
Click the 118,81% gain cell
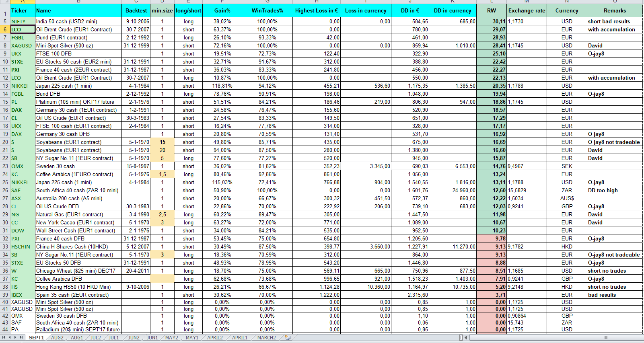coord(222,86)
